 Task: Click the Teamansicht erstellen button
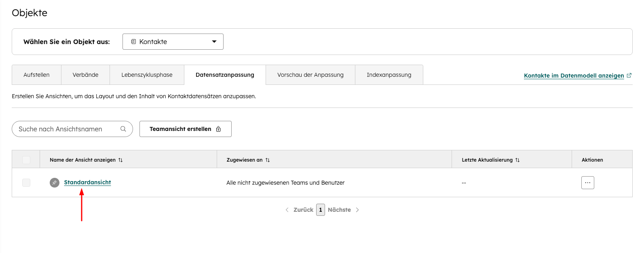coord(185,129)
